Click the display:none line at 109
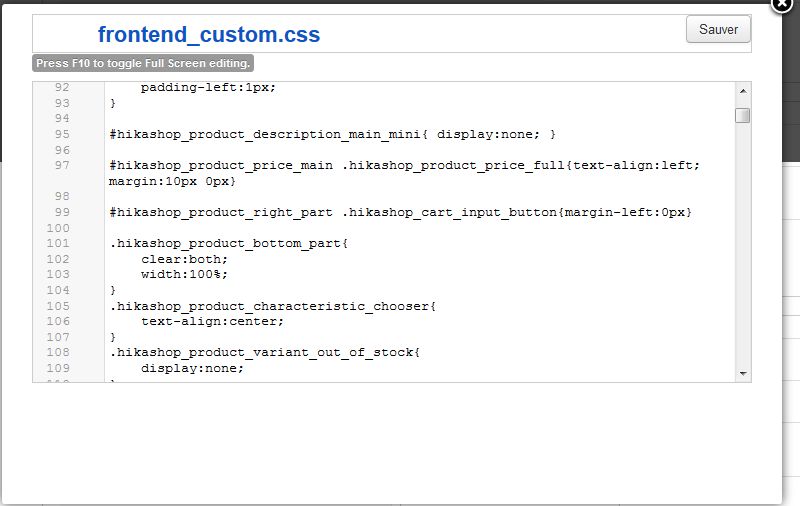Image resolution: width=800 pixels, height=506 pixels. click(x=192, y=368)
